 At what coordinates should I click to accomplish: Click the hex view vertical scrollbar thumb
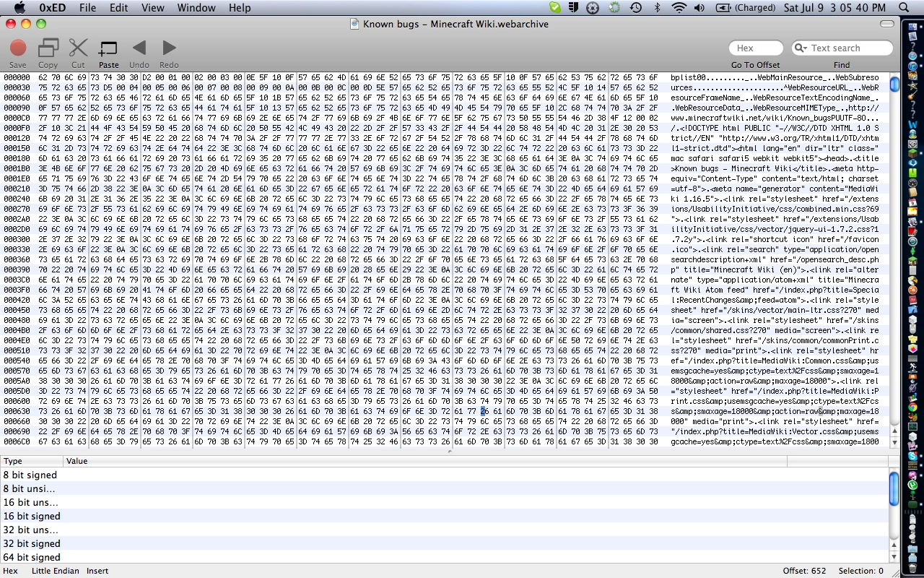click(895, 84)
